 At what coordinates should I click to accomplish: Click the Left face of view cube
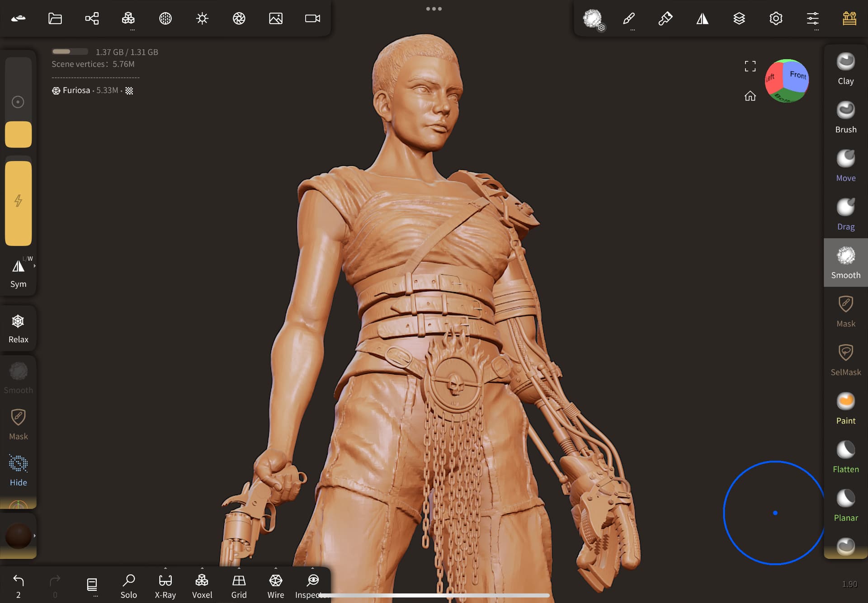coord(772,79)
